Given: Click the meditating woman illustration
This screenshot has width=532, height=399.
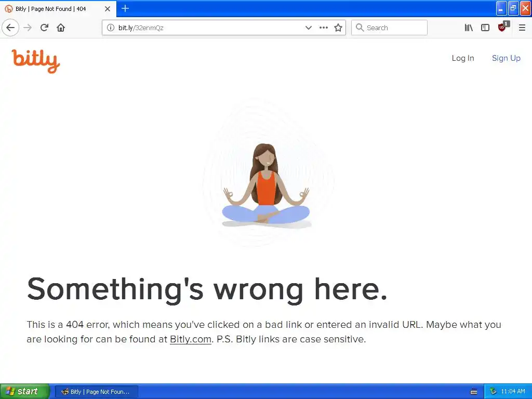Looking at the screenshot, I should coord(267,185).
